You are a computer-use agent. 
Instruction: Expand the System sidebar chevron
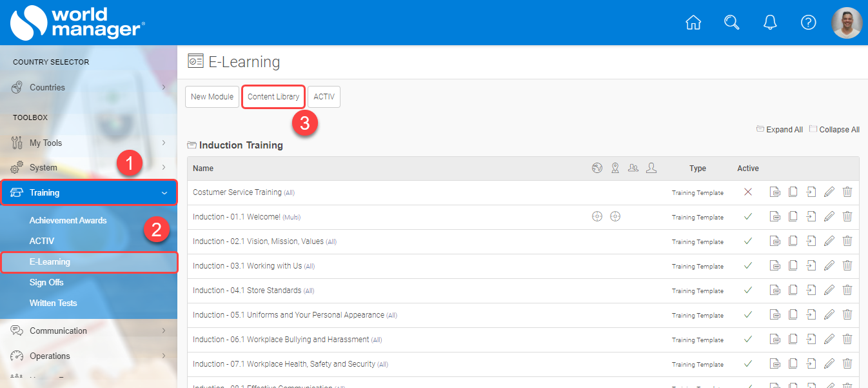click(x=164, y=167)
